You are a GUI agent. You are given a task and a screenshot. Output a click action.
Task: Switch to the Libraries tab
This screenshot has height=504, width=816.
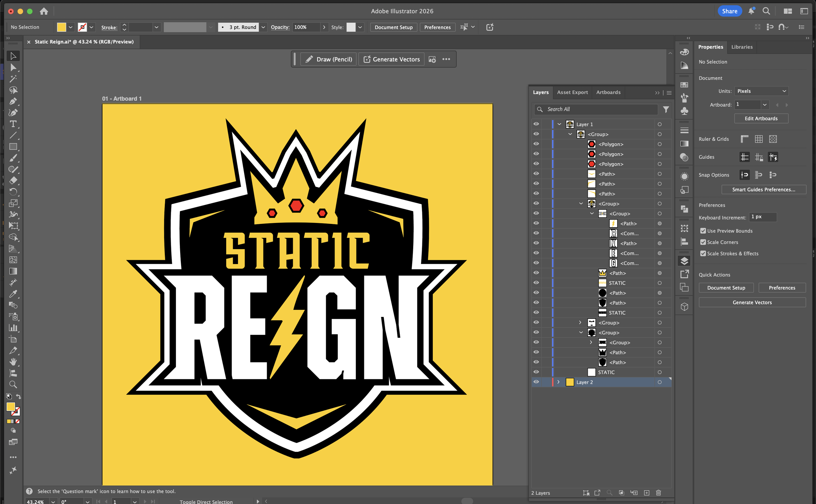click(742, 47)
